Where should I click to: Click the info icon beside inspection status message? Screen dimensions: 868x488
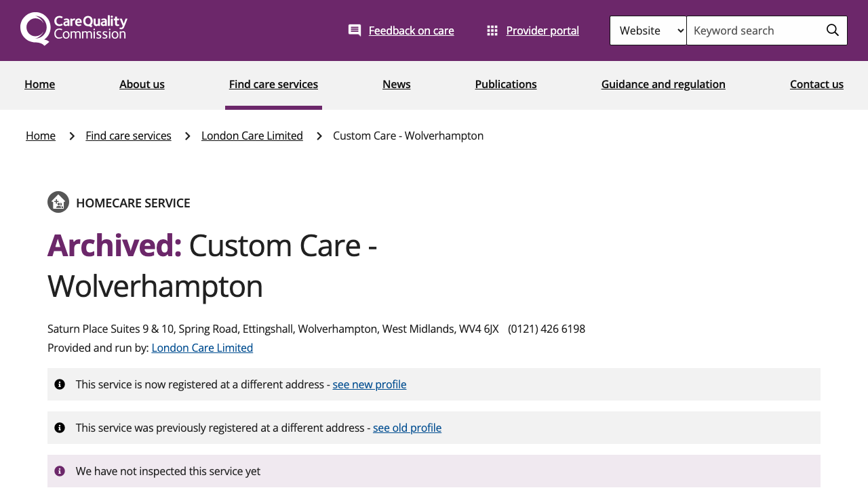60,470
